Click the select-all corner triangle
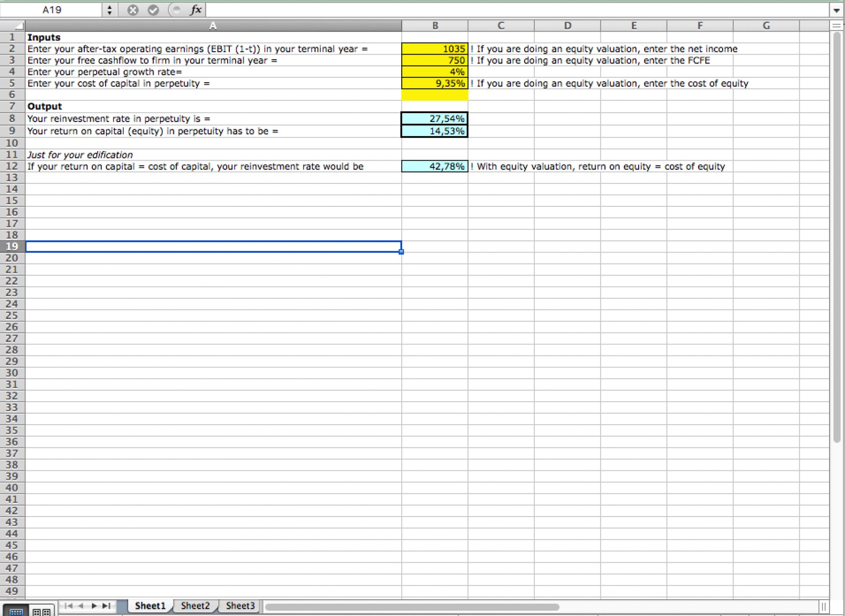Screen dimensions: 845x616 coord(12,26)
